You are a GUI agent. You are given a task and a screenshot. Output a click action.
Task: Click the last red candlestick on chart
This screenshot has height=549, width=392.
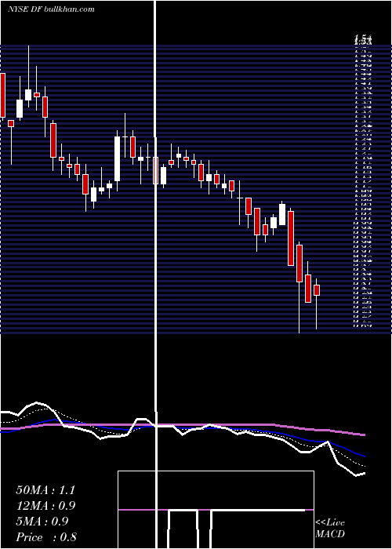coord(317,290)
